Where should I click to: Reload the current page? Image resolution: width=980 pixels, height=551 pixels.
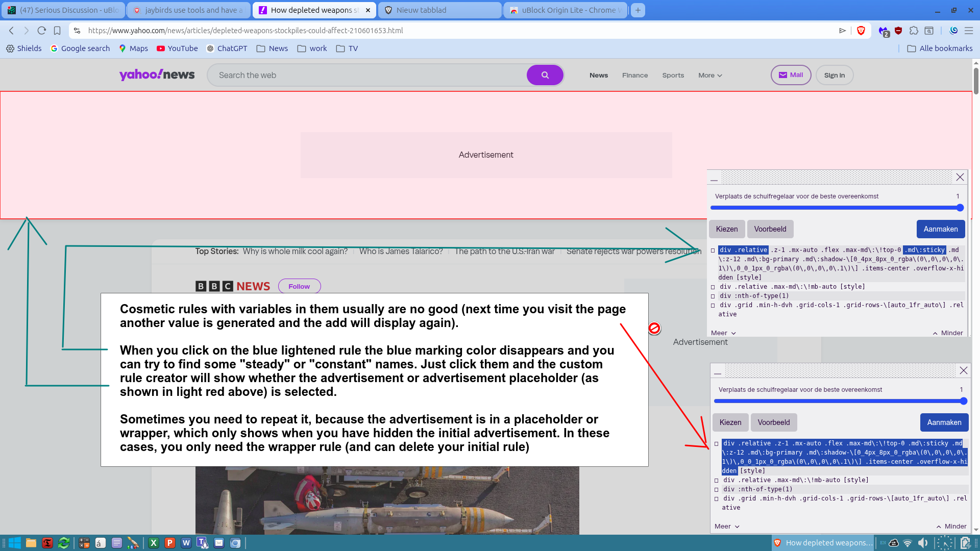[x=42, y=31]
